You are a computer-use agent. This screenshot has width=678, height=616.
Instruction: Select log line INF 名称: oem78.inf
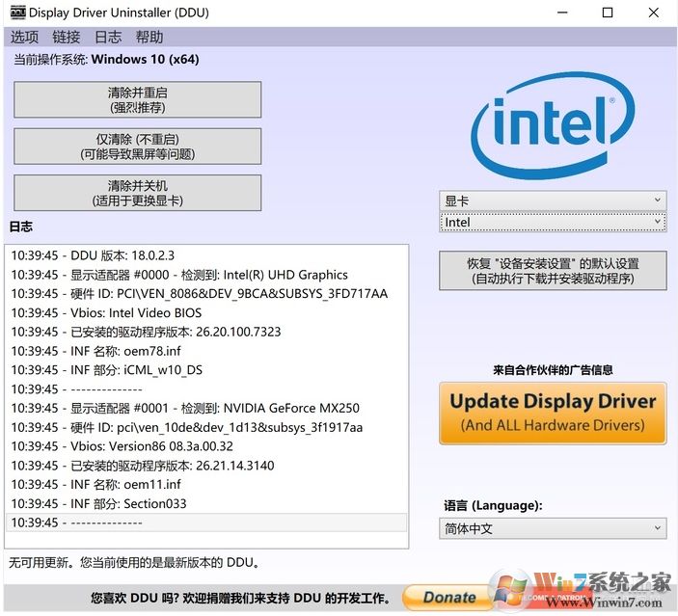coord(206,351)
